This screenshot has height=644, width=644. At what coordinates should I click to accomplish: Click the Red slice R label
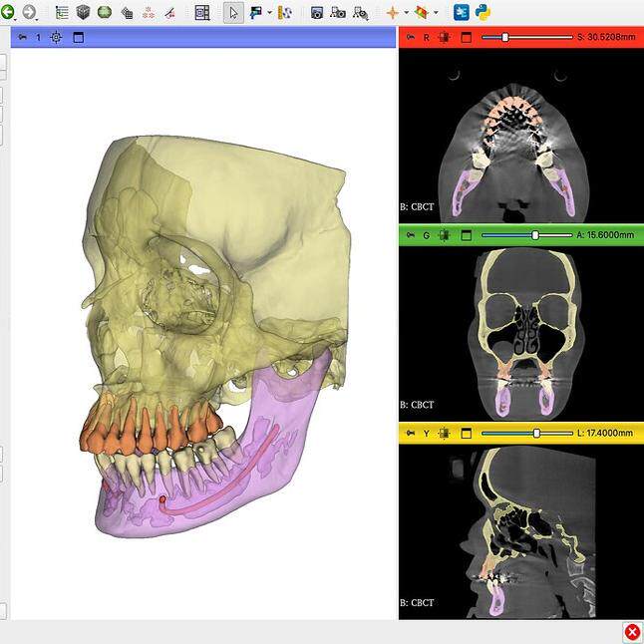click(427, 37)
